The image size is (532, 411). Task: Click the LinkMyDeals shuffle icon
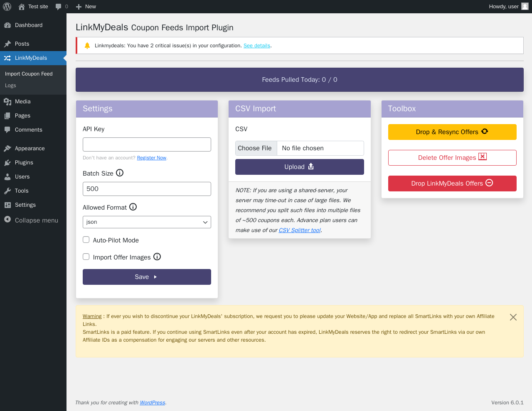[7, 58]
